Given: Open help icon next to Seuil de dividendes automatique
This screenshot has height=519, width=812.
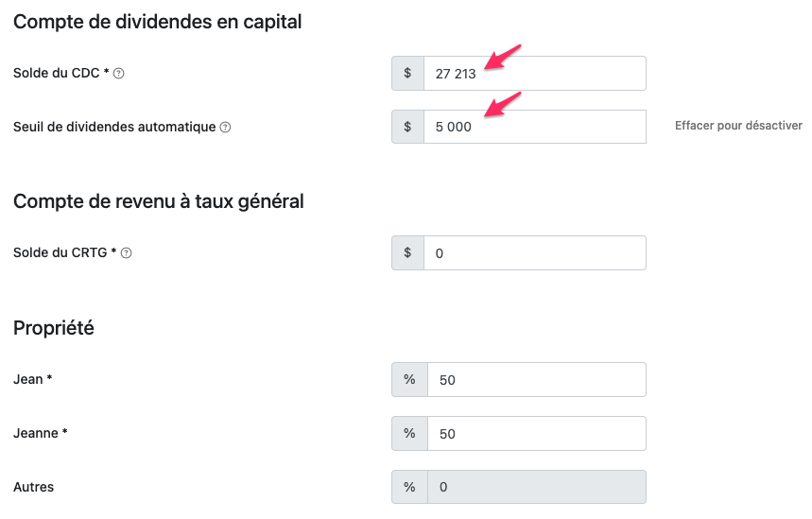Looking at the screenshot, I should (225, 127).
